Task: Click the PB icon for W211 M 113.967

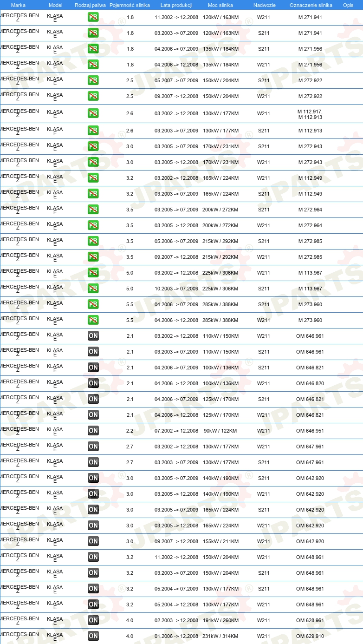Action: pos(93,273)
